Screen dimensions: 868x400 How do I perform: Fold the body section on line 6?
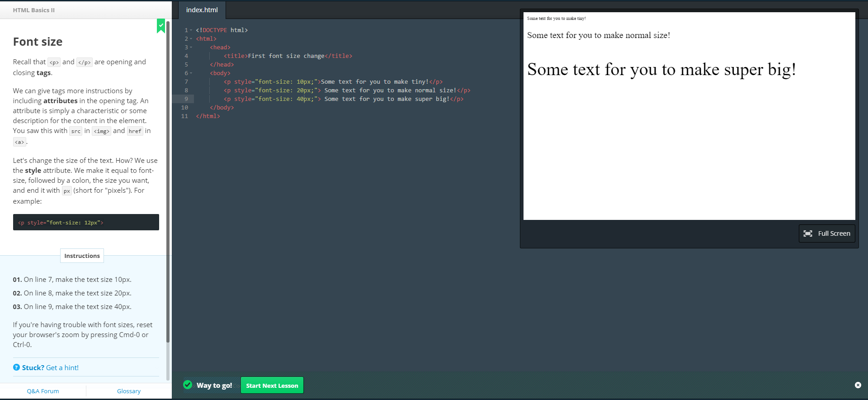tap(191, 73)
